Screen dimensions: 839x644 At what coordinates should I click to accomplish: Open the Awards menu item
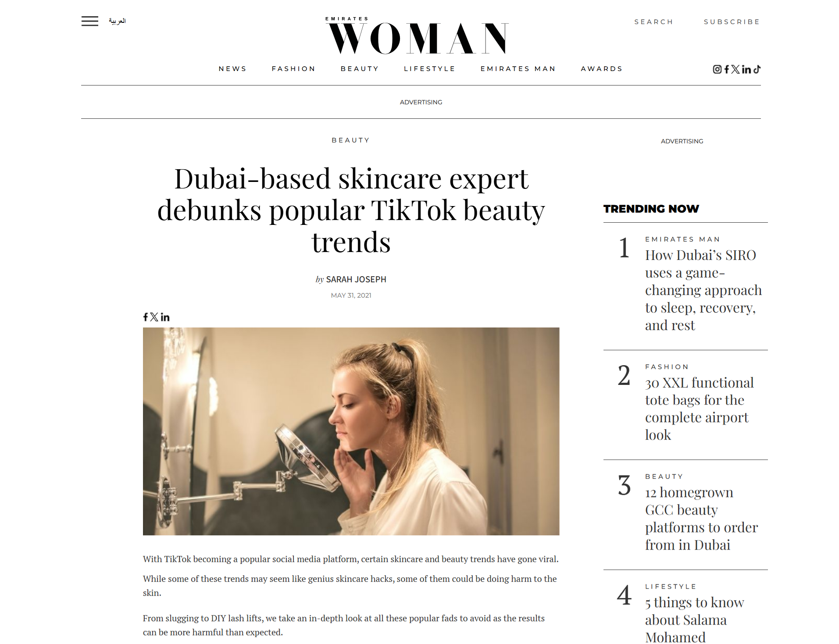(602, 69)
